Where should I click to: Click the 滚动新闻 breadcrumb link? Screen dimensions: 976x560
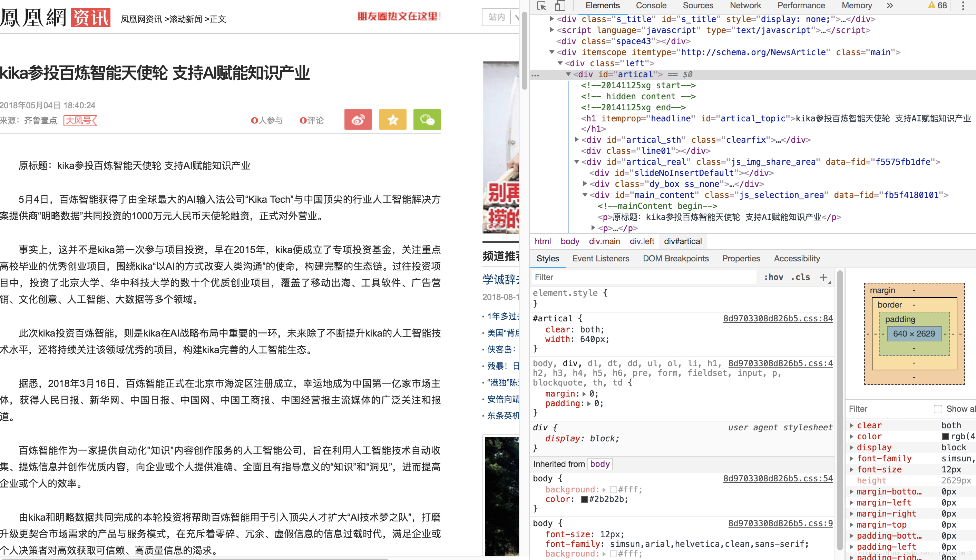[185, 19]
